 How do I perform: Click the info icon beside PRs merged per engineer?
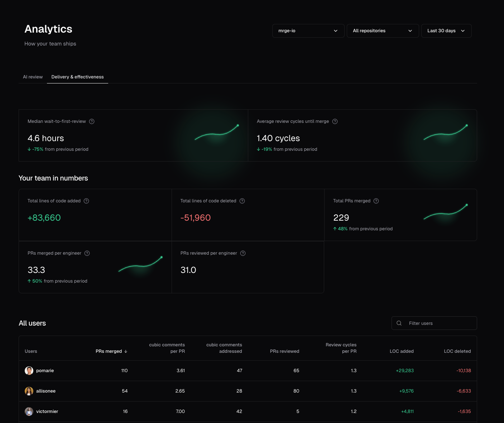[87, 253]
